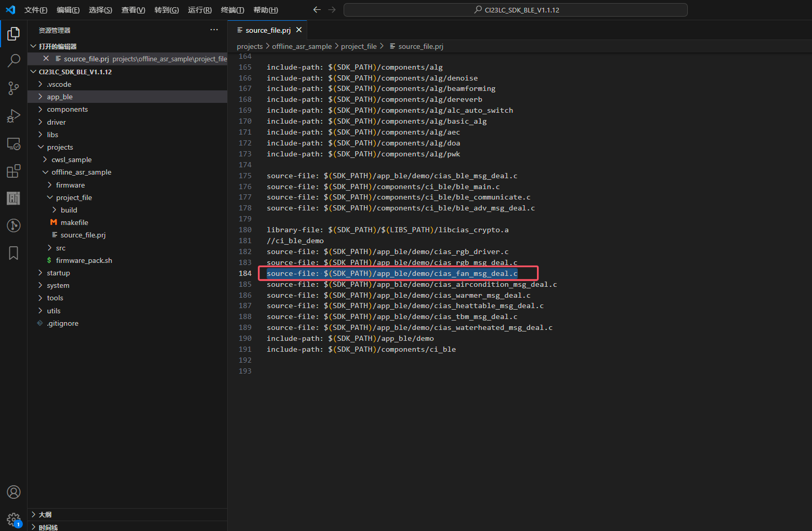Expand the 时间线 timeline section
This screenshot has height=531, width=812.
127,527
